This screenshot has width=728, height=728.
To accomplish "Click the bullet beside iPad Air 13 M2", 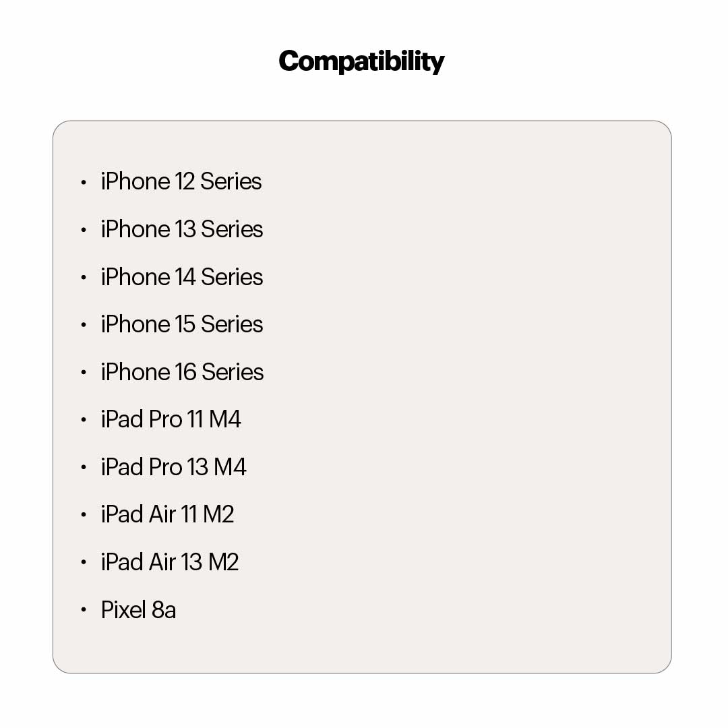I will (x=84, y=563).
